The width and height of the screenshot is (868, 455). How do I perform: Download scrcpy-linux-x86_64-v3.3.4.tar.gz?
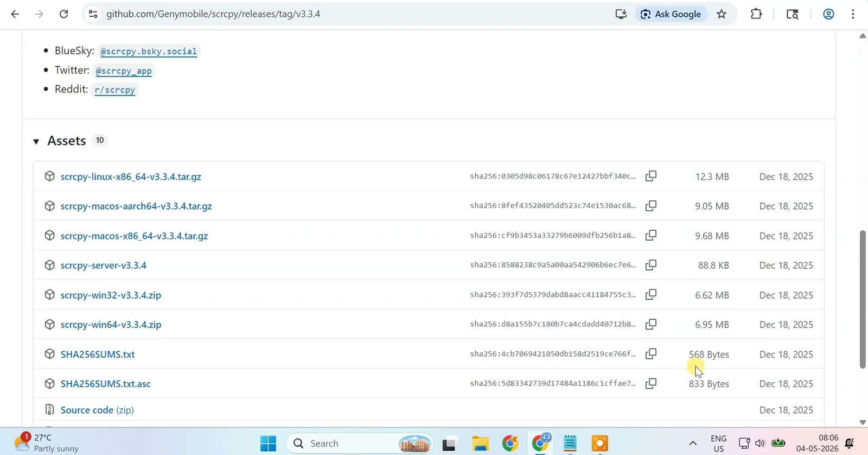(131, 176)
